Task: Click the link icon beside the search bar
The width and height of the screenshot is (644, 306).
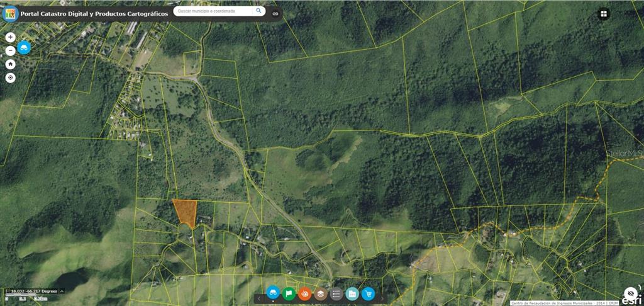Action: click(275, 13)
